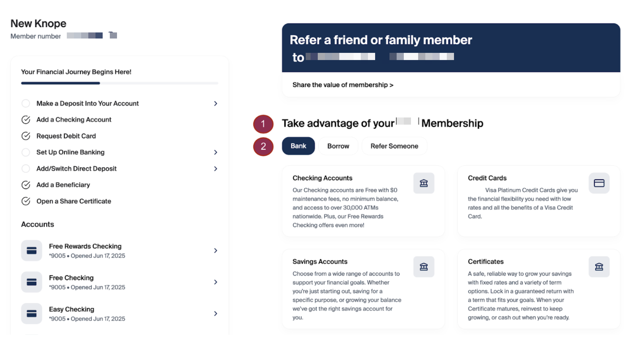Switch to the Borrow tab
This screenshot has height=340, width=644.
[338, 146]
